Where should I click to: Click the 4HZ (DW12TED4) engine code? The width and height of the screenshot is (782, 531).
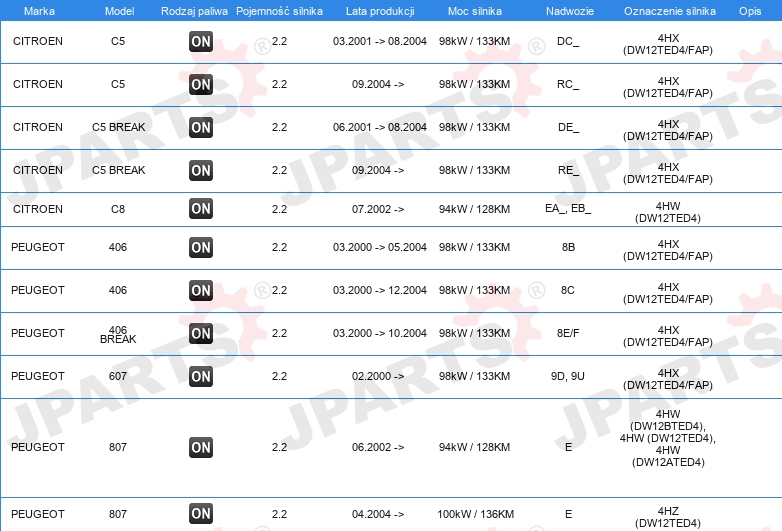coord(668,517)
